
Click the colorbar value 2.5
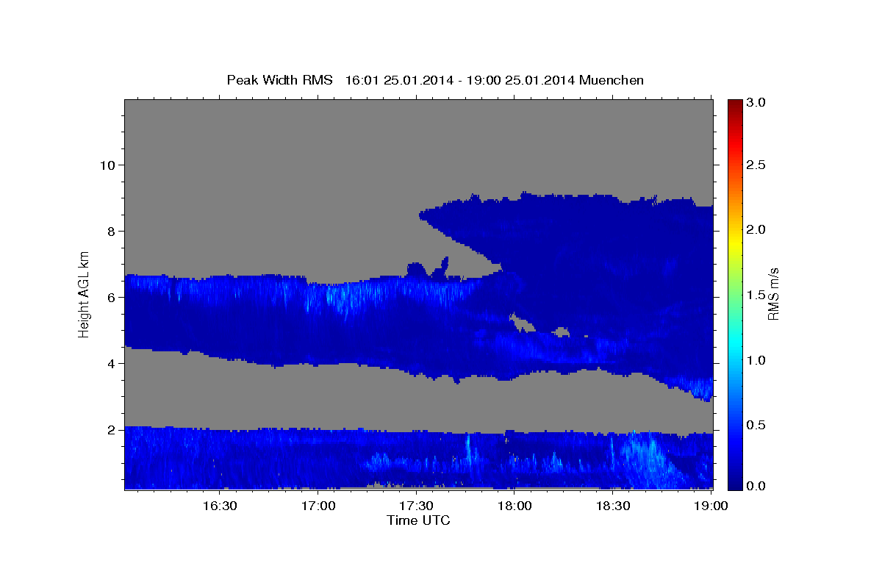(758, 165)
